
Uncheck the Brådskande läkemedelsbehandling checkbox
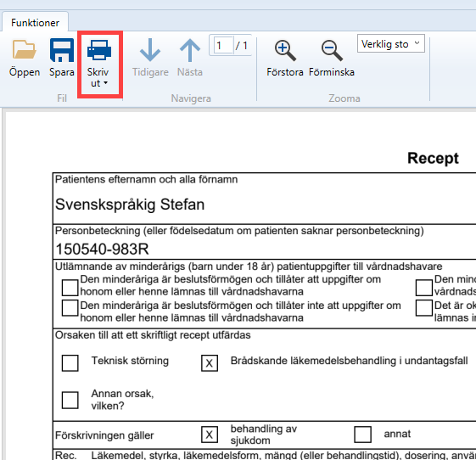coord(210,363)
